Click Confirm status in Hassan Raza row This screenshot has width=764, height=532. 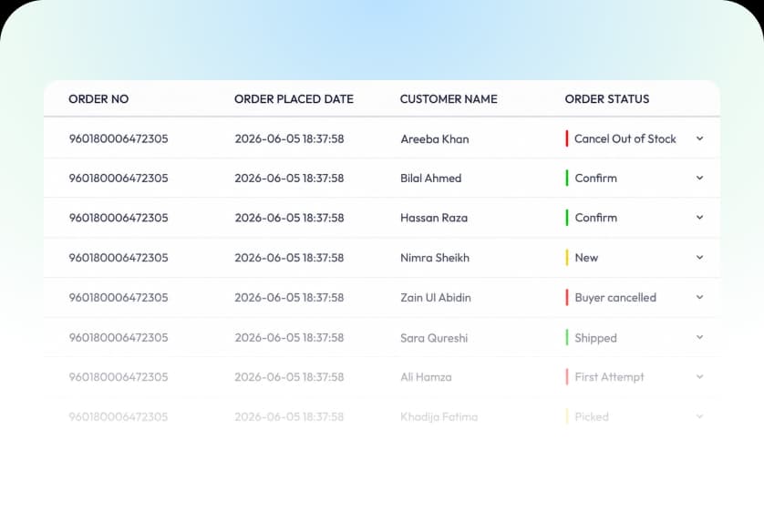(596, 218)
